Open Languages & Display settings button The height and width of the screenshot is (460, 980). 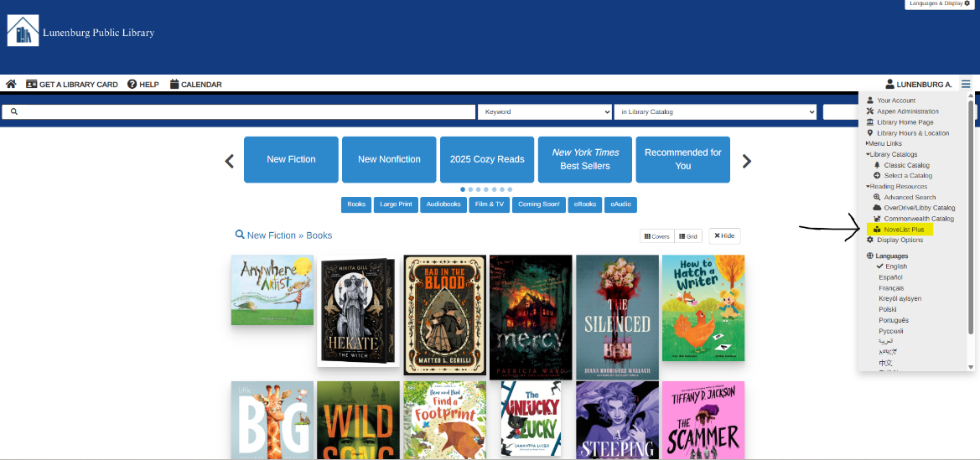940,3
